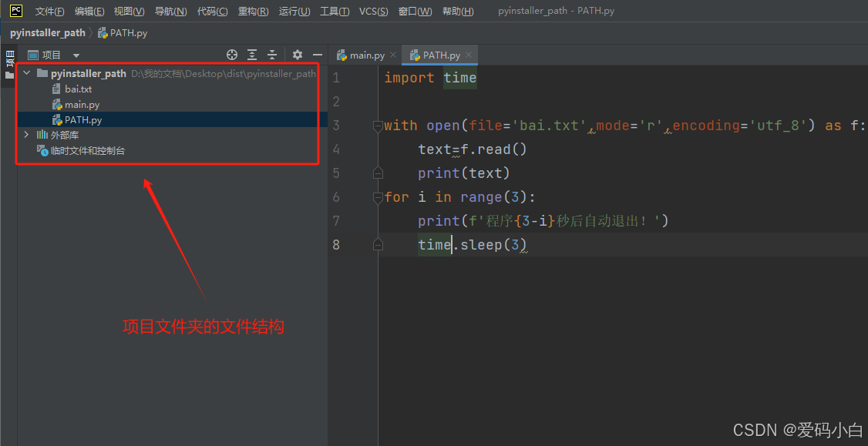Open the 帮助(H) menu

tap(458, 11)
